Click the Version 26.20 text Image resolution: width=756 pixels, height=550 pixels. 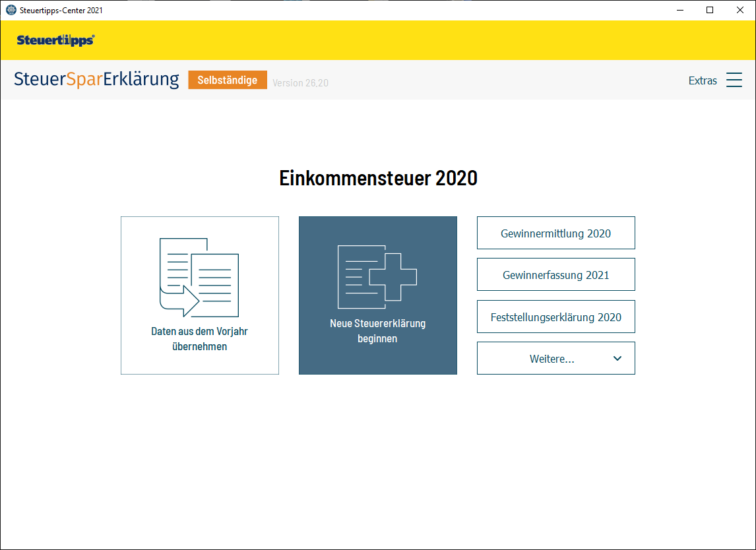click(x=300, y=83)
